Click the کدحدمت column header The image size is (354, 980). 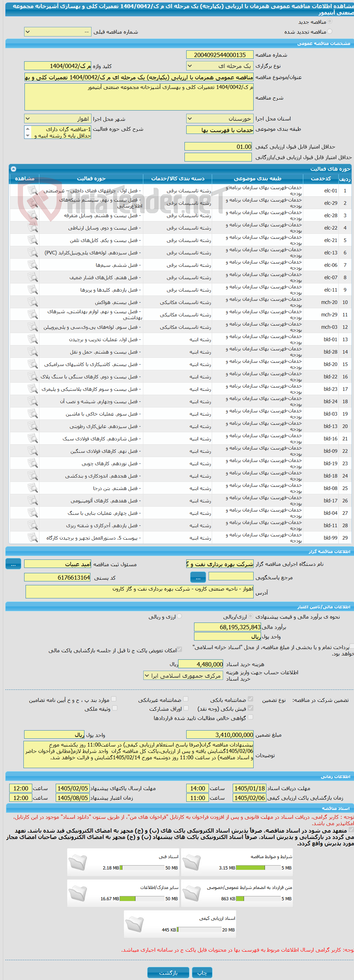coord(321,179)
